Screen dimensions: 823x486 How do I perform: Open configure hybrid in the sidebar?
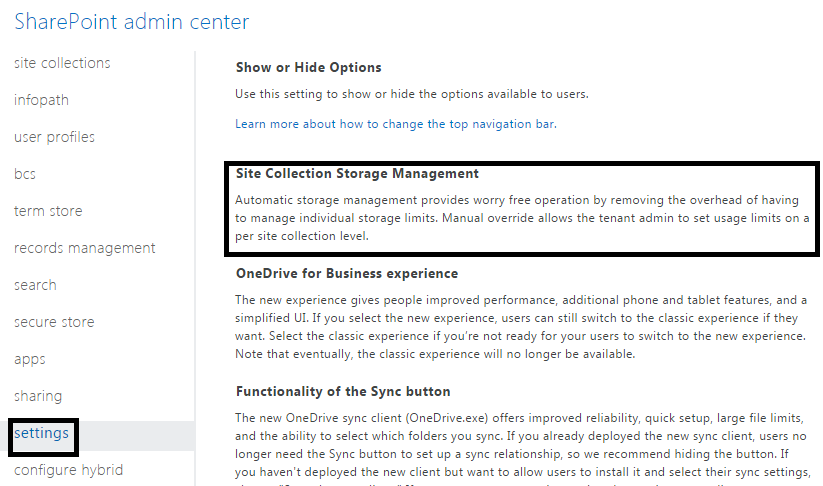68,470
